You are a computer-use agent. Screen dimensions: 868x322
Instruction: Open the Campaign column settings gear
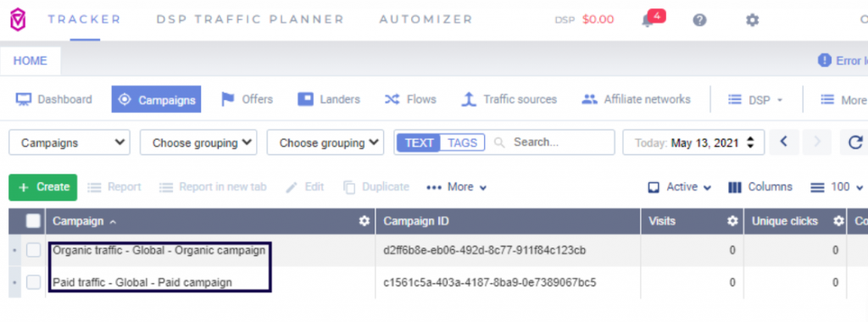(x=364, y=221)
